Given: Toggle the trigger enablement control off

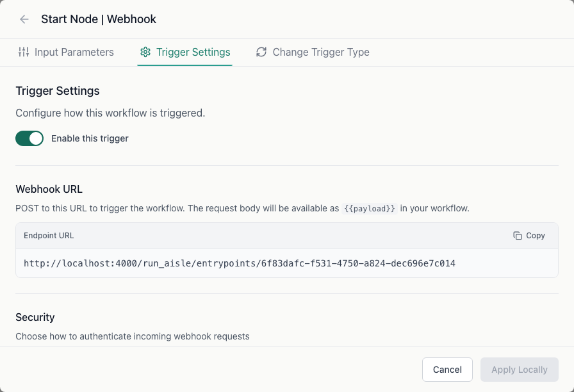Looking at the screenshot, I should [29, 138].
